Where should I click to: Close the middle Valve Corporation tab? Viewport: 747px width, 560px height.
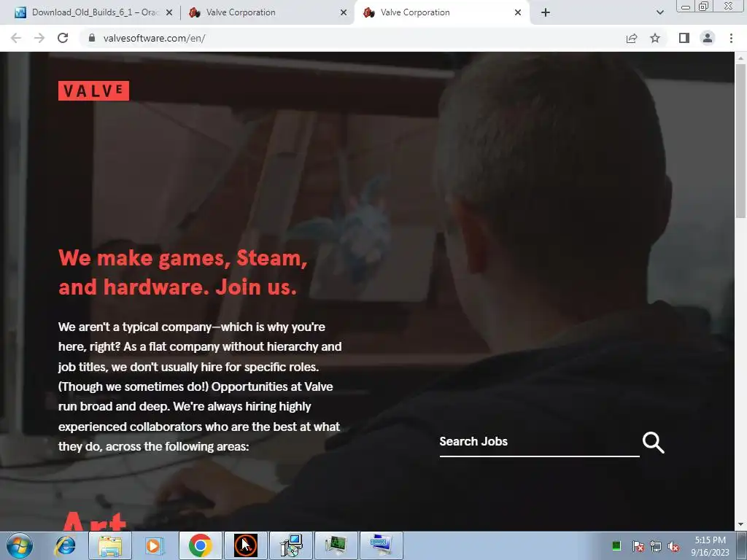344,13
